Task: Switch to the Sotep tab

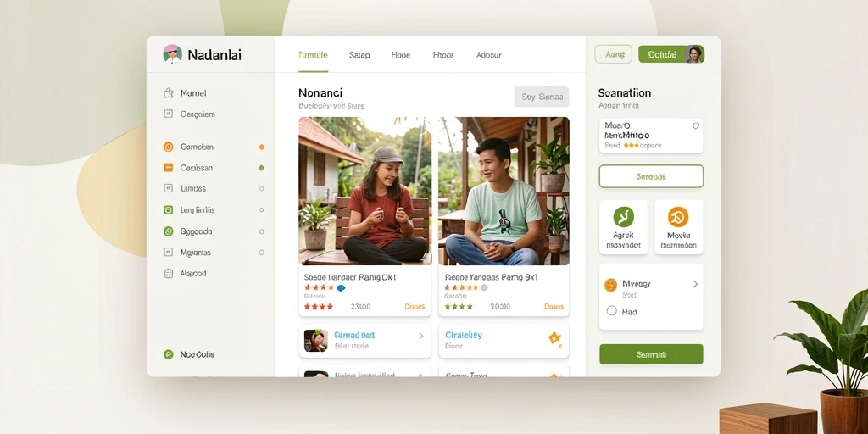Action: coord(359,55)
